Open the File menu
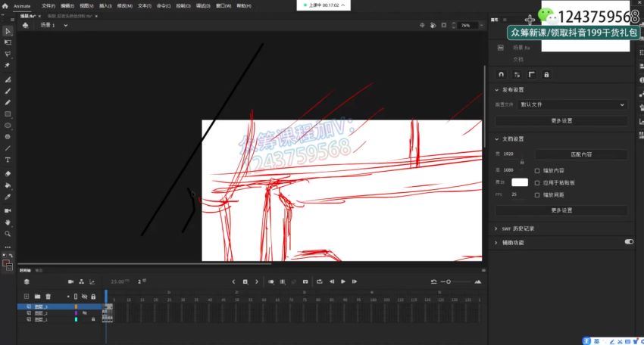The image size is (644, 345). [x=48, y=6]
